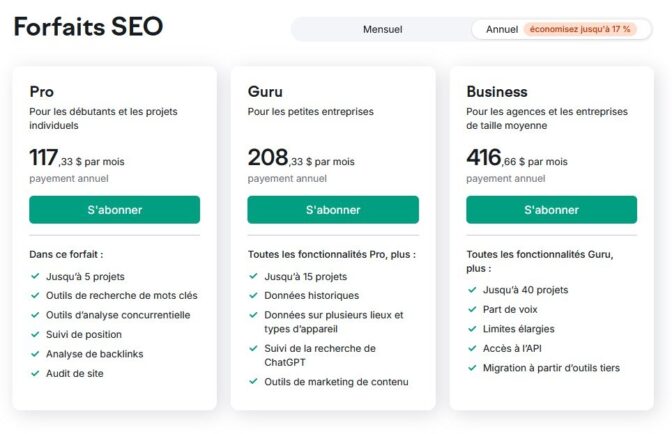Click checkmark beside 'Jusqu'à 40 projets'
The image size is (672, 434).
472,290
